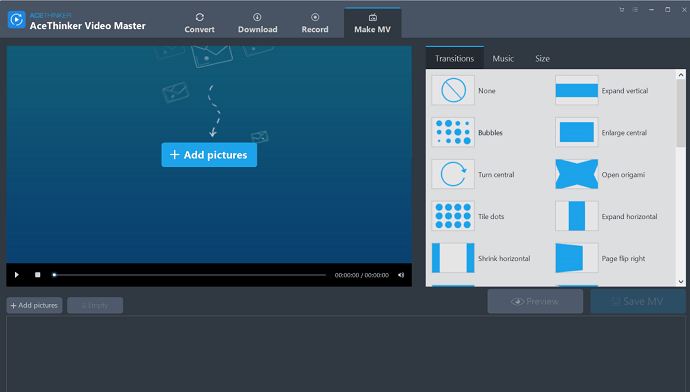Screen dimensions: 690x392
Task: Click the playback progress slider handle
Action: pos(54,275)
